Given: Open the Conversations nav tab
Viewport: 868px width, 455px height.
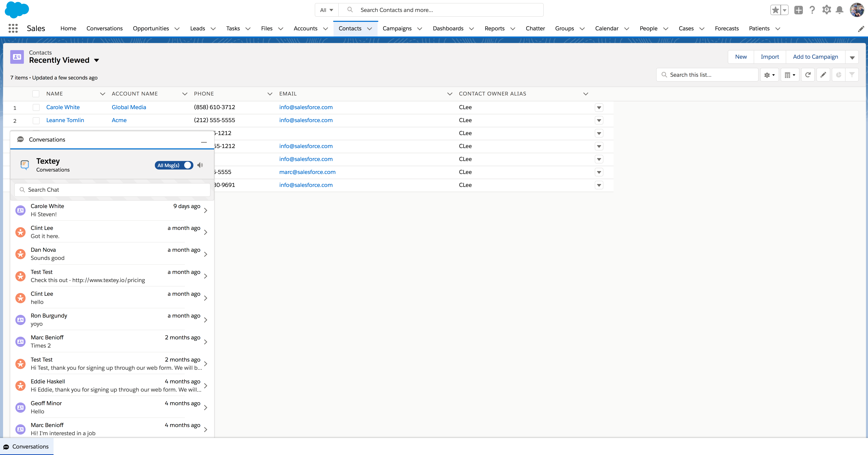Looking at the screenshot, I should pos(105,28).
